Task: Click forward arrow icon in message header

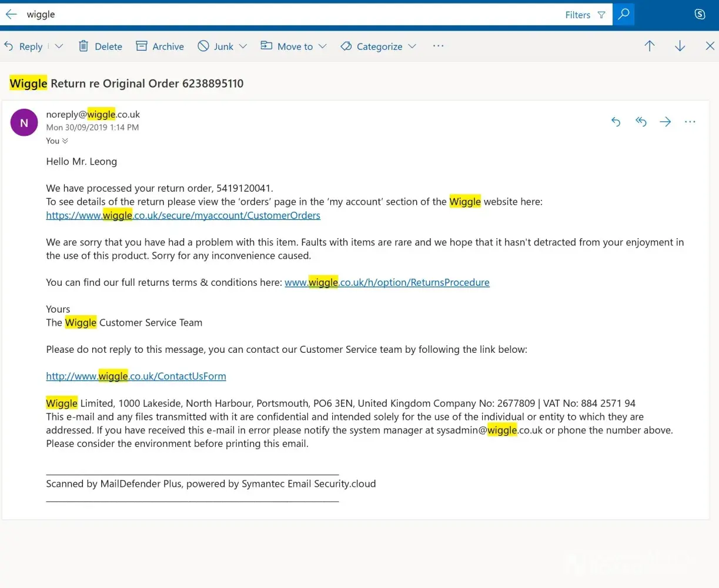Action: coord(666,122)
